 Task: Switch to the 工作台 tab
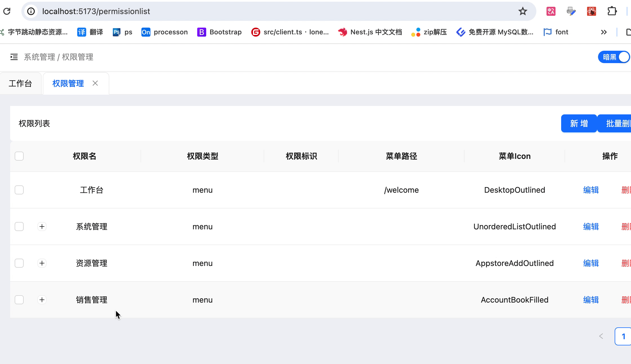20,83
